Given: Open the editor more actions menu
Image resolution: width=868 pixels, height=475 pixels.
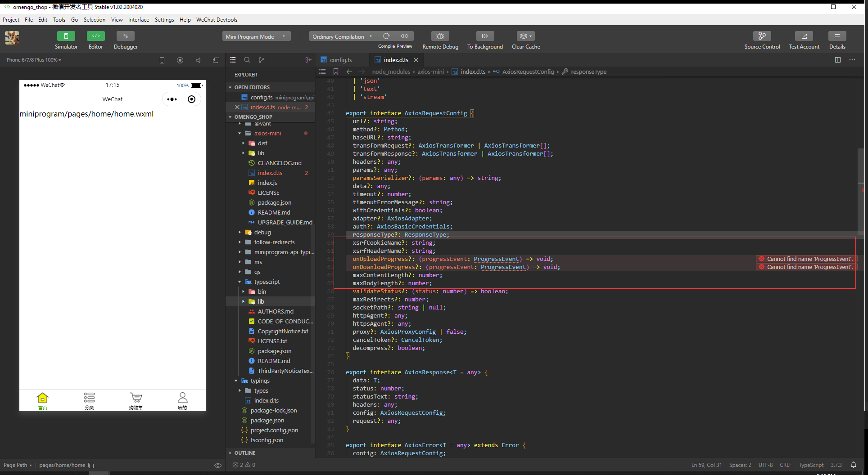Looking at the screenshot, I should click(852, 60).
